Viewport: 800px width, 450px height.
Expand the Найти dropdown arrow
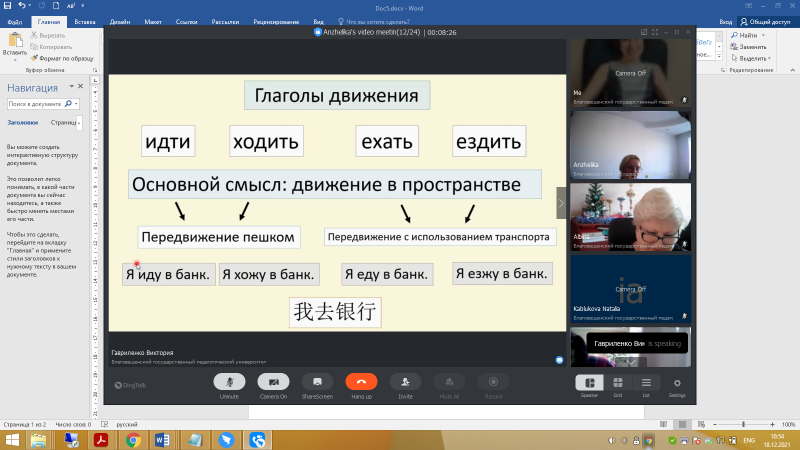(765, 35)
